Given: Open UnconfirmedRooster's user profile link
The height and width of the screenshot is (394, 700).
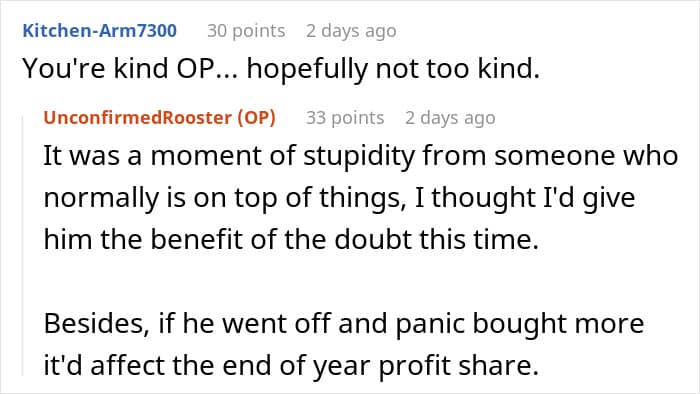Looking at the screenshot, I should pyautogui.click(x=138, y=117).
